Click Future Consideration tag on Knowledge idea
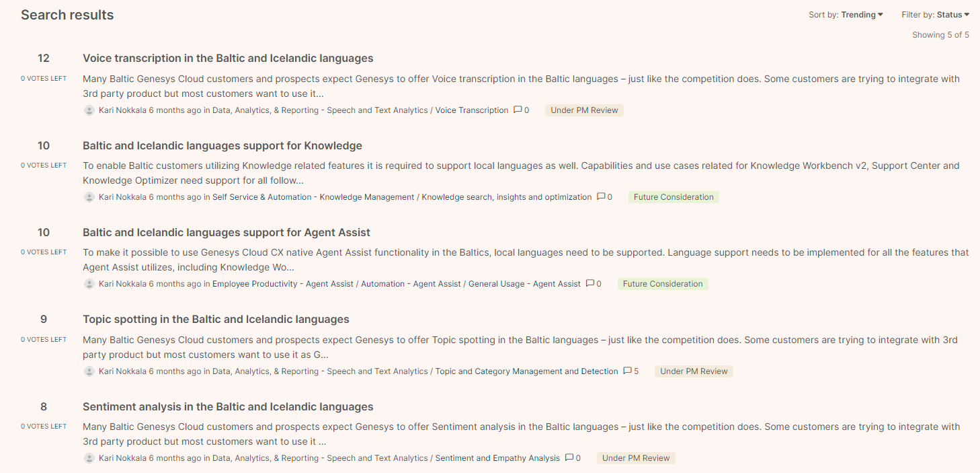This screenshot has height=473, width=980. click(673, 197)
